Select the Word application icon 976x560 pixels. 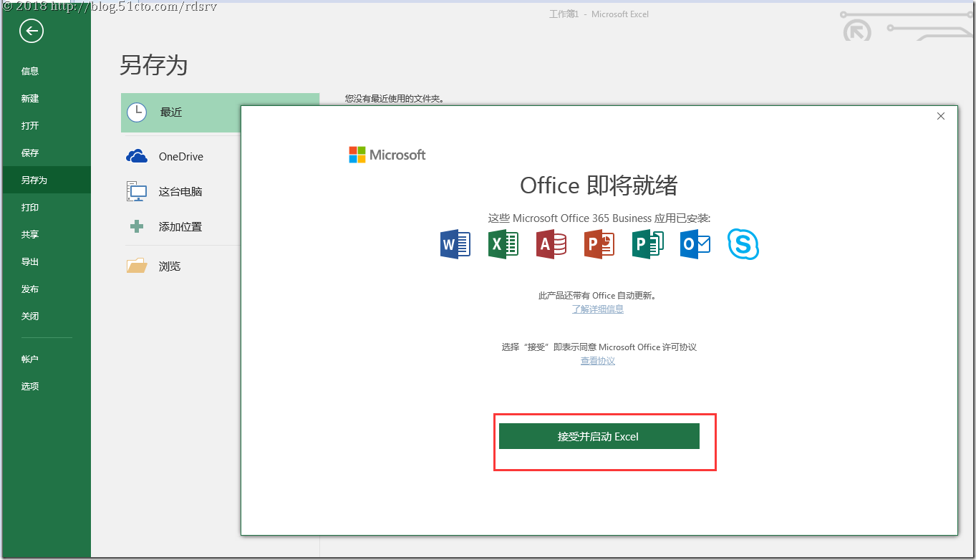(455, 245)
